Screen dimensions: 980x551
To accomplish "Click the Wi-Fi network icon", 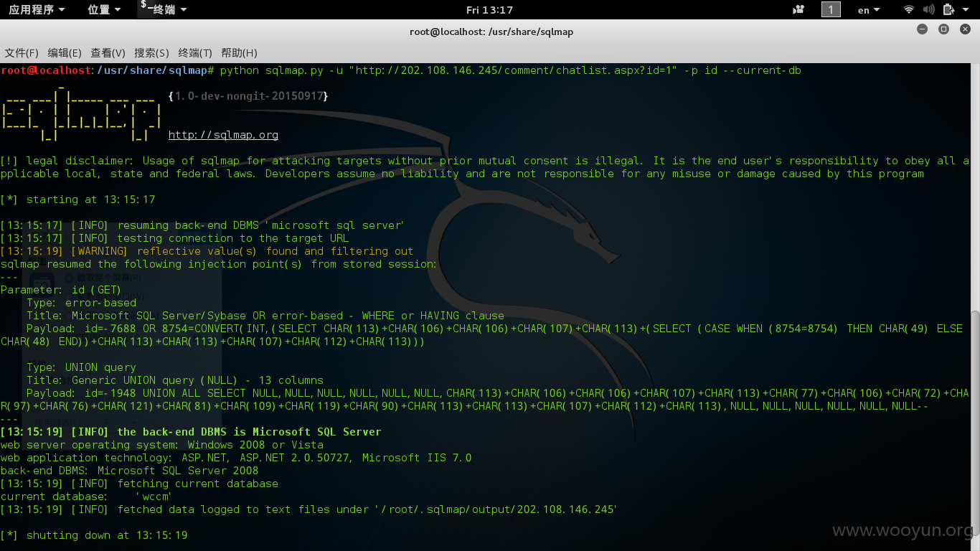I will (909, 10).
